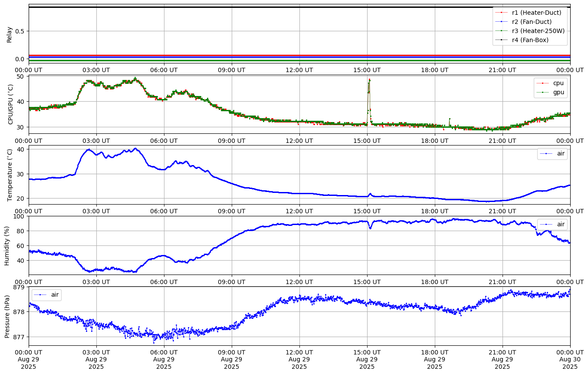Click the 877 tick on the Pressure axis
This screenshot has height=374, width=588.
coord(20,337)
